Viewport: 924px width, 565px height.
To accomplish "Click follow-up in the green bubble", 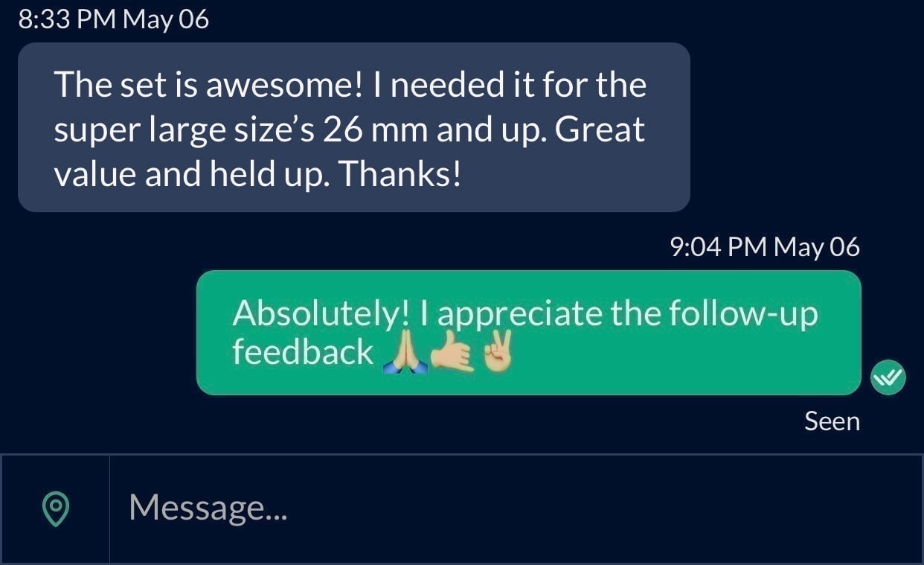I will coord(743,314).
